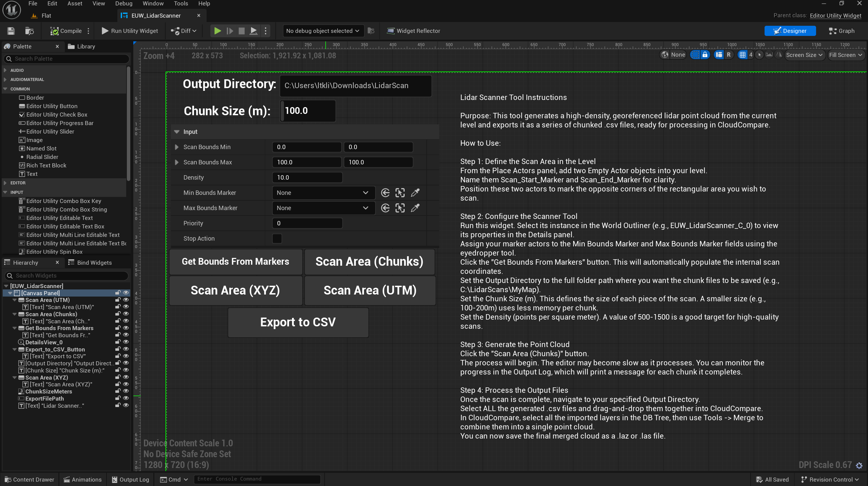Open the Asset menu
The width and height of the screenshot is (868, 486).
74,3
